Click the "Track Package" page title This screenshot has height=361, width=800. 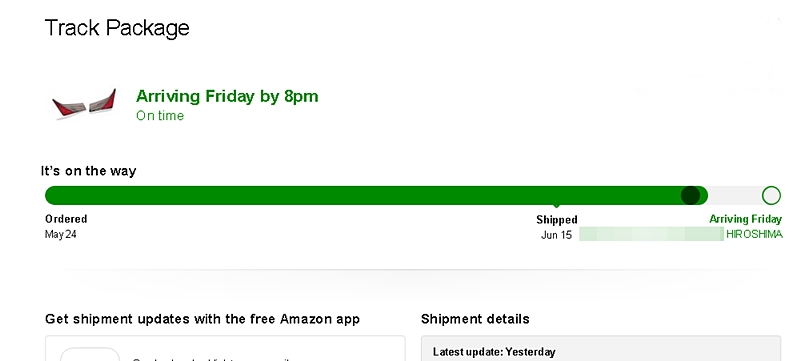click(x=117, y=28)
